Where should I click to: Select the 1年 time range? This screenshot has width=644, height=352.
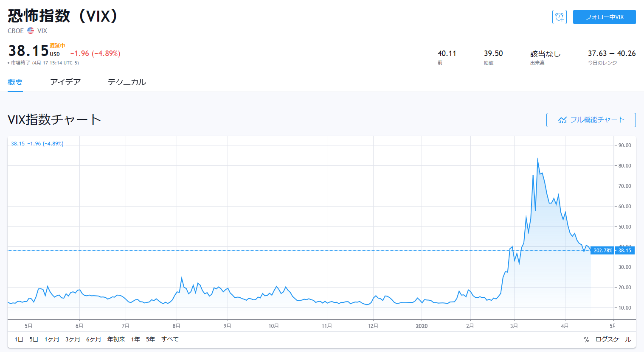[135, 339]
